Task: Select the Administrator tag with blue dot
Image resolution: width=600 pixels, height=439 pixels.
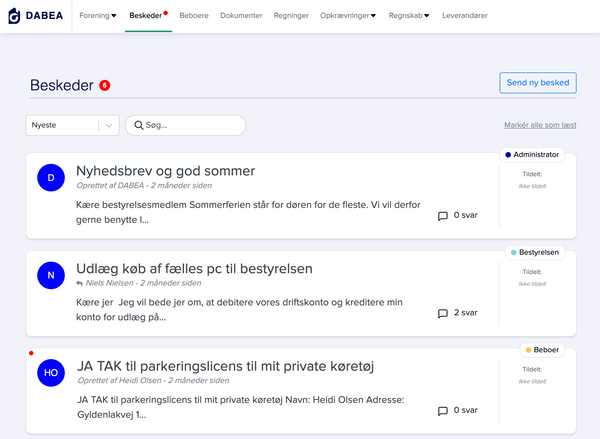Action: click(x=532, y=155)
